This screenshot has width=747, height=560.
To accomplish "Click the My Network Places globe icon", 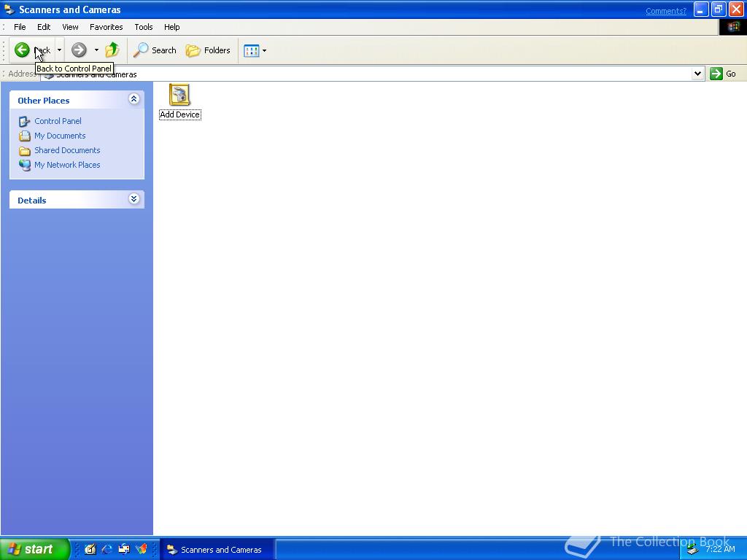I will (x=24, y=166).
